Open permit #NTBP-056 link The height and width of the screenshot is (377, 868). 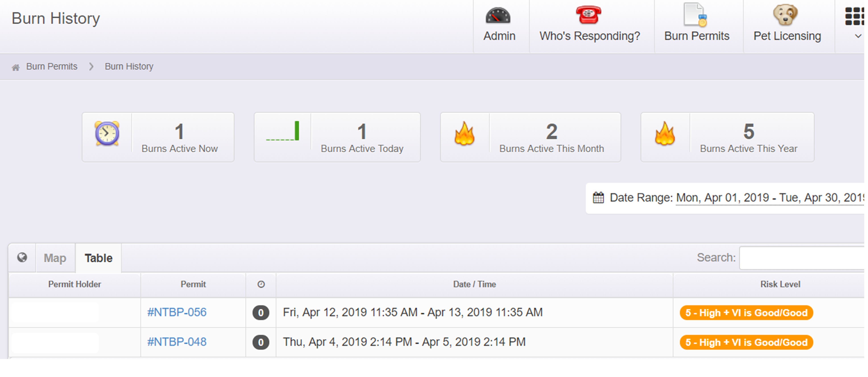176,312
